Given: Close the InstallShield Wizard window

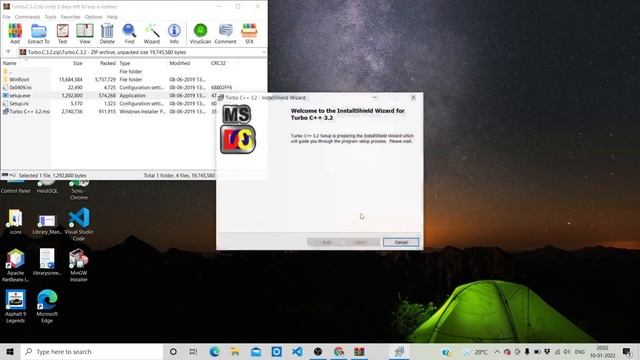Looking at the screenshot, I should [413, 98].
